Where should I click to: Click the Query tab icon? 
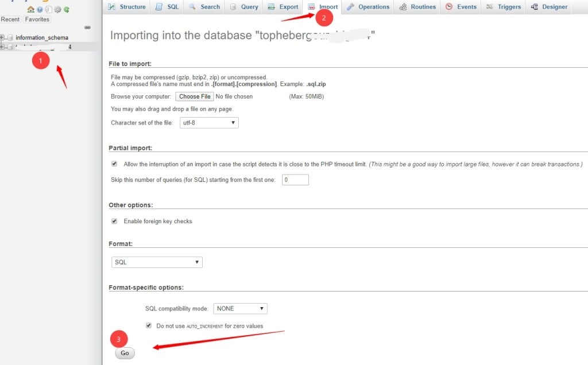pyautogui.click(x=233, y=7)
